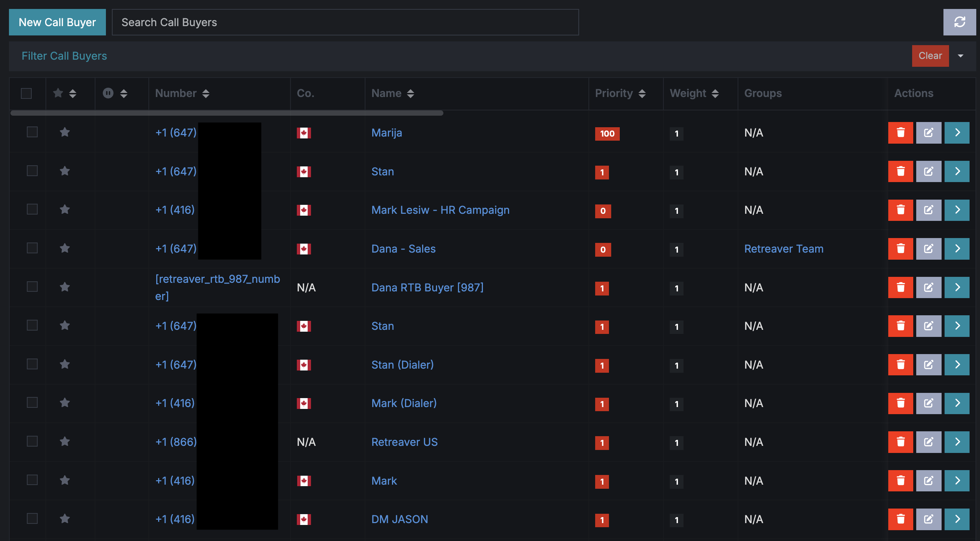Click trash icon for DM JASON

(x=900, y=519)
